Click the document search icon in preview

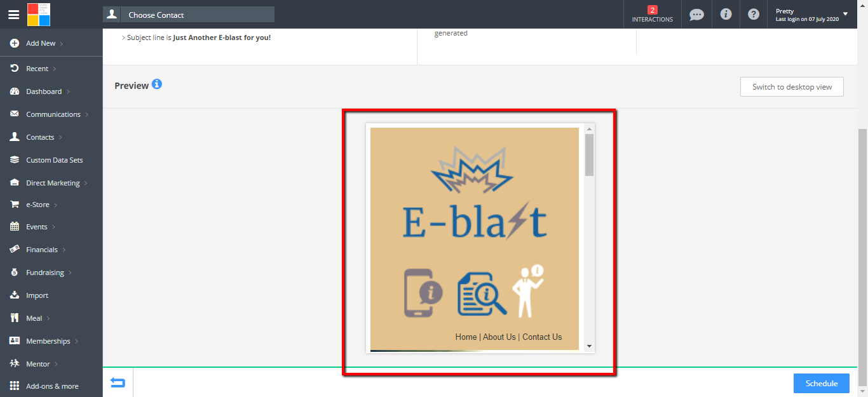point(482,293)
